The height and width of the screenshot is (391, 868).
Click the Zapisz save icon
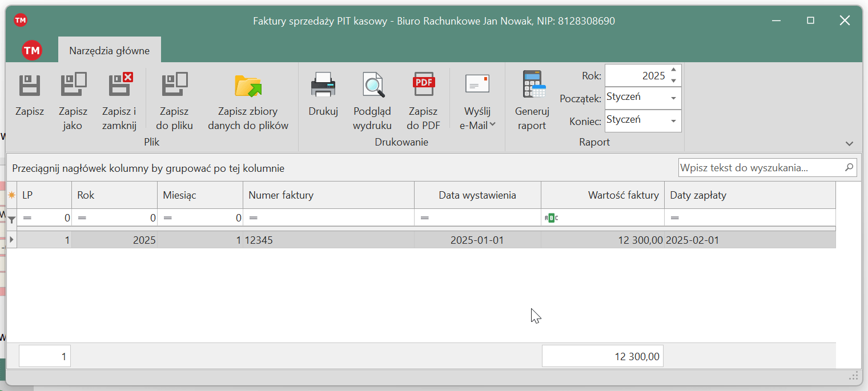29,86
